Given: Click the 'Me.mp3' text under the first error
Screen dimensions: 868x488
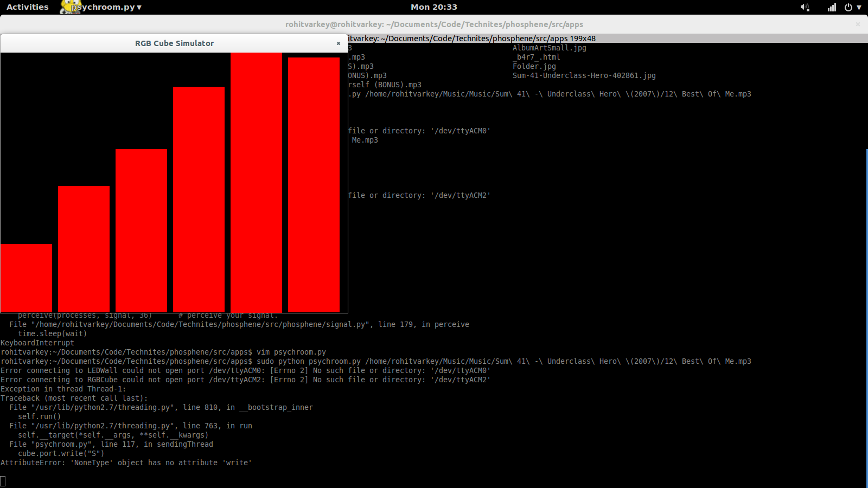Looking at the screenshot, I should (x=365, y=140).
